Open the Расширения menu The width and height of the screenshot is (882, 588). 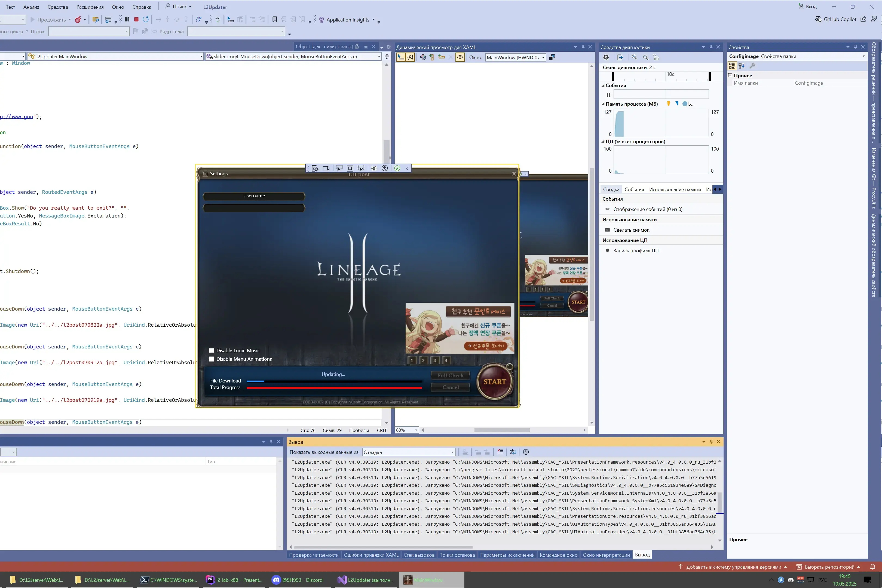click(x=90, y=7)
